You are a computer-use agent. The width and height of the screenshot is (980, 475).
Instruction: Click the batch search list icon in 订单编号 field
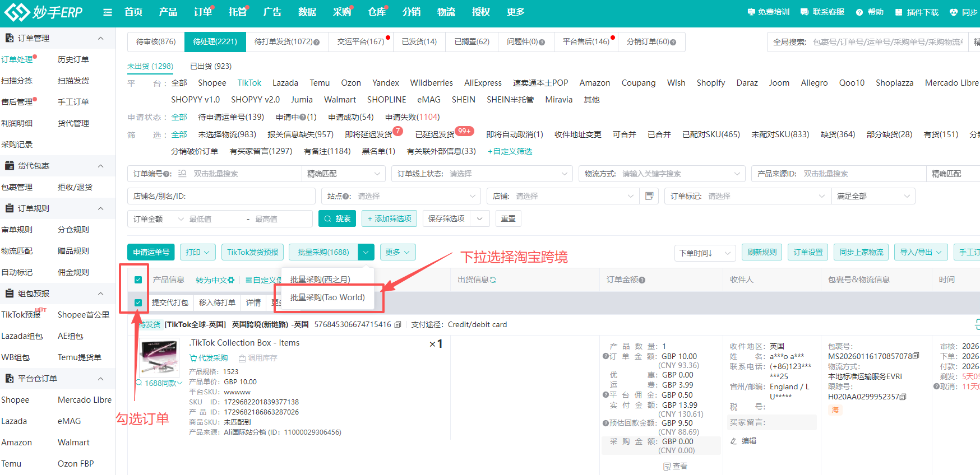[x=182, y=174]
